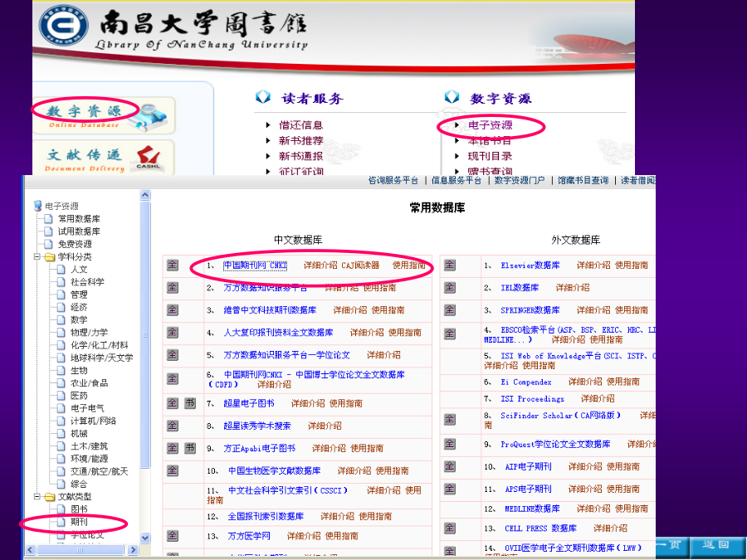Open 馆藏书目查询 in the top navigation bar

583,181
